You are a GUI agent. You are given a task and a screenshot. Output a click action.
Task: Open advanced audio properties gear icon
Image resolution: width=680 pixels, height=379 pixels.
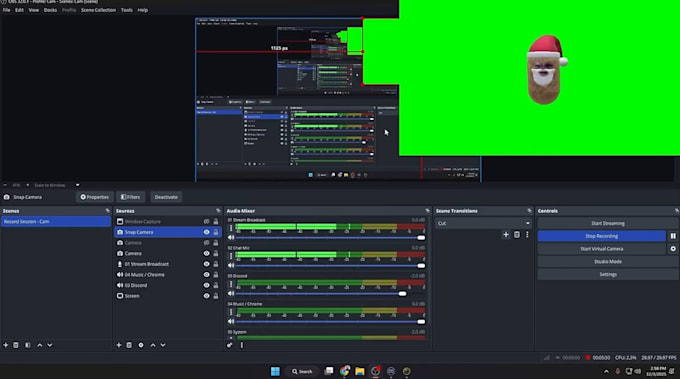click(229, 345)
